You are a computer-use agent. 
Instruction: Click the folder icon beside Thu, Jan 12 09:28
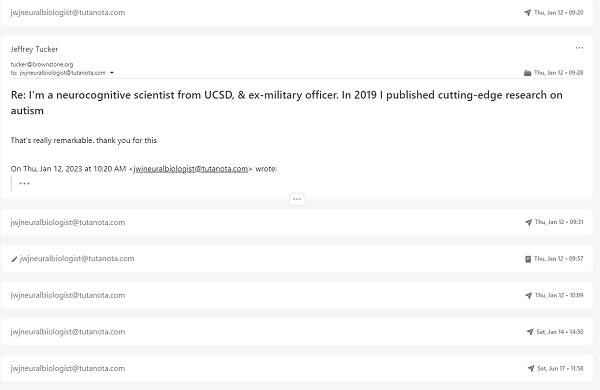point(527,73)
